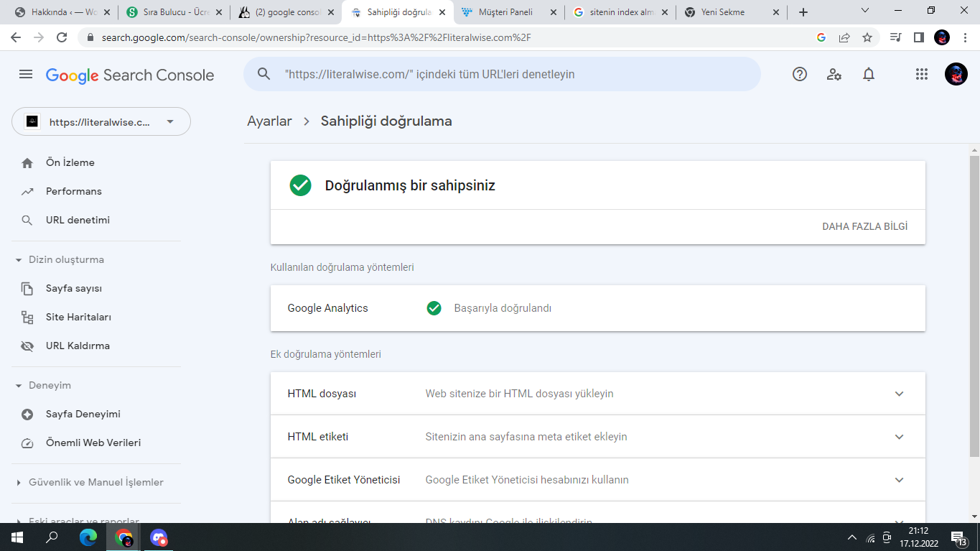The image size is (980, 551).
Task: Open Chrome side panel
Action: tap(918, 37)
